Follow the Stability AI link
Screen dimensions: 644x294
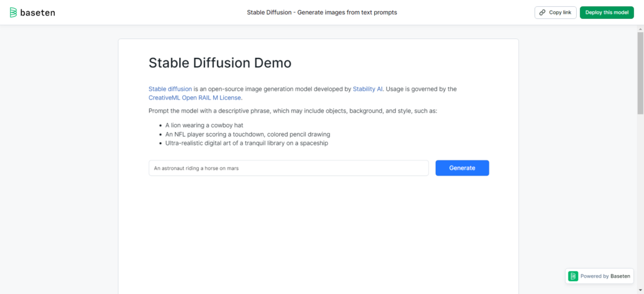[367, 89]
